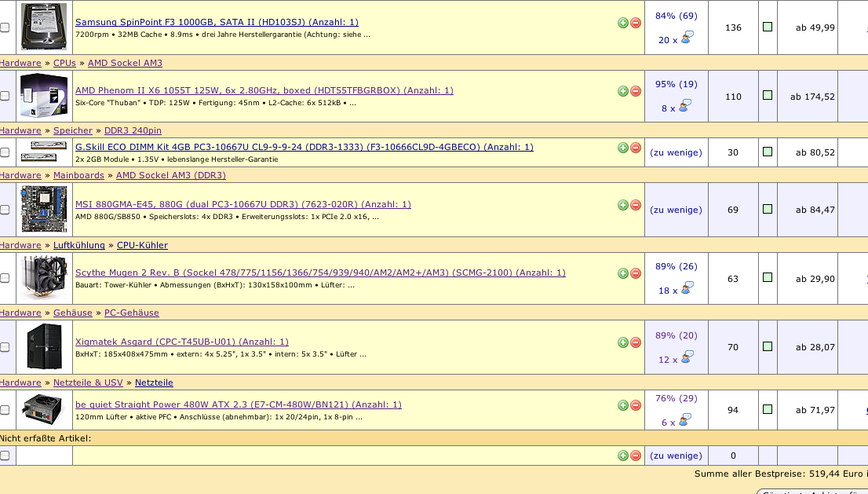Open Samsung SpinPoint F3 1000GB product link
Viewport: 868px width, 494px height.
pos(217,22)
